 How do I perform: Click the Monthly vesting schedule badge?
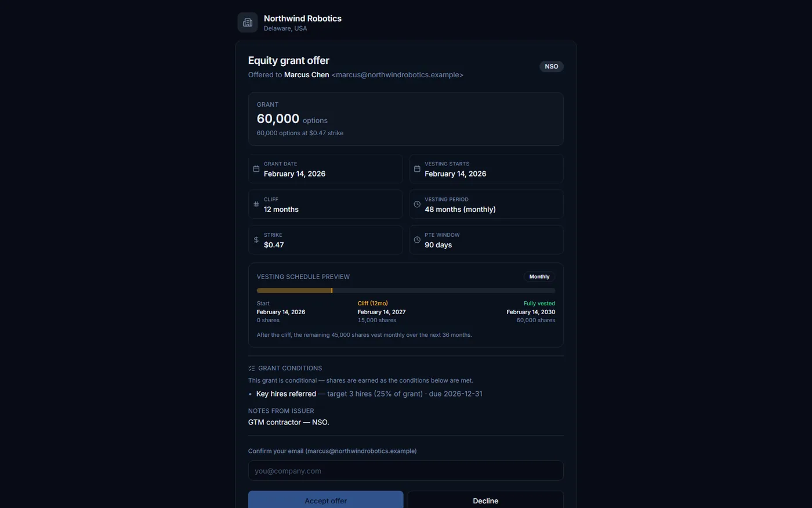pos(539,277)
